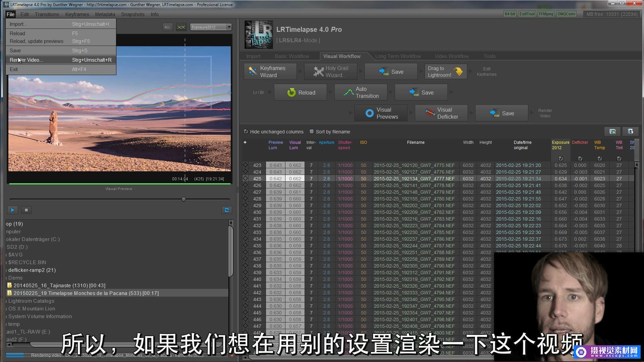Uncheck Hide unchanged columns

pos(246,131)
